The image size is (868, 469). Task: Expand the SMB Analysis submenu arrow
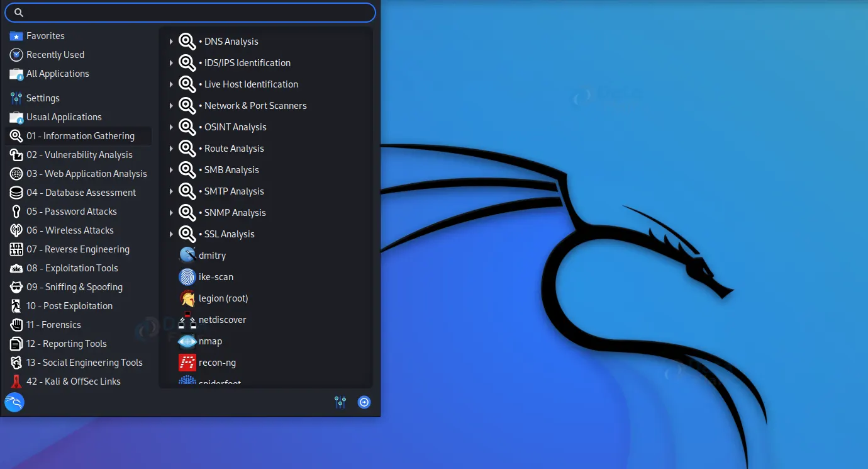pyautogui.click(x=171, y=170)
